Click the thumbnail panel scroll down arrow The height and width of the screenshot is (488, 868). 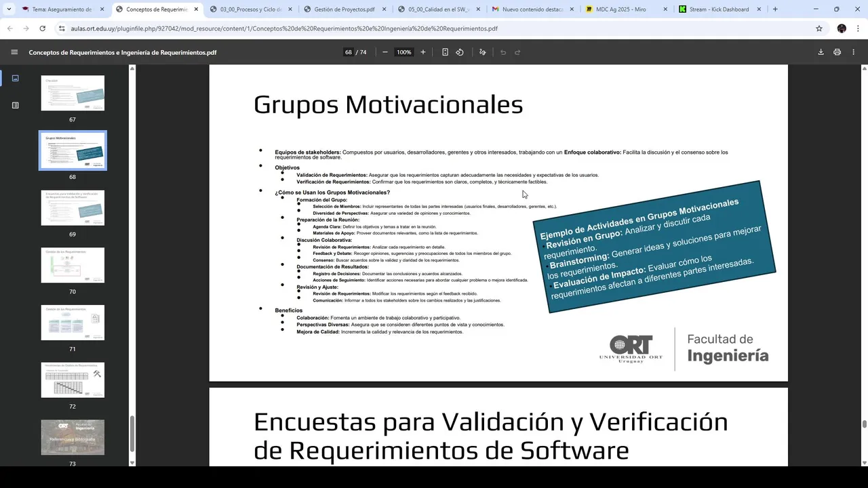click(x=132, y=463)
